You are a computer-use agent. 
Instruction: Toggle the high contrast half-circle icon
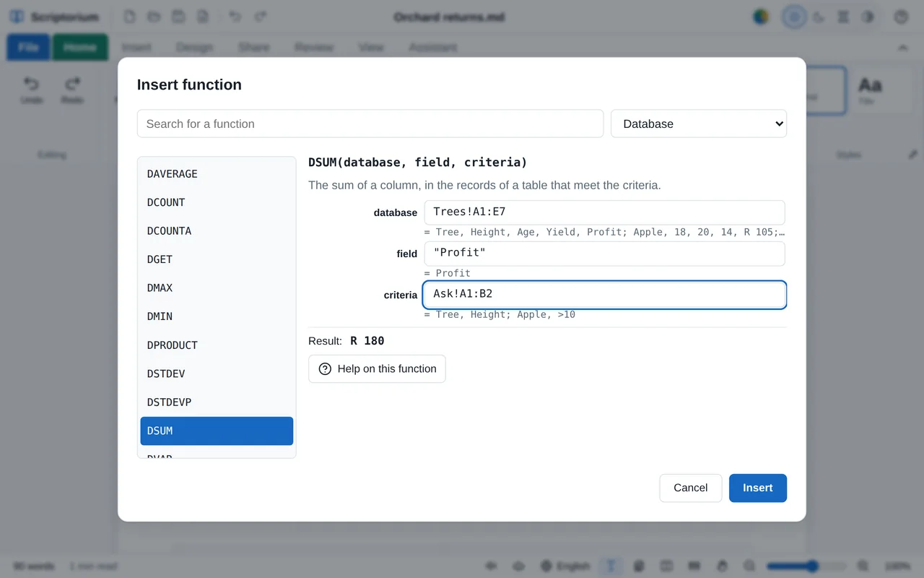(x=868, y=17)
